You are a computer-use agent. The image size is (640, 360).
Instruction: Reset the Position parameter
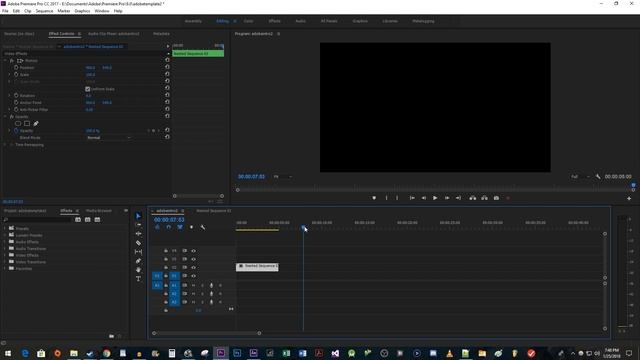click(167, 67)
